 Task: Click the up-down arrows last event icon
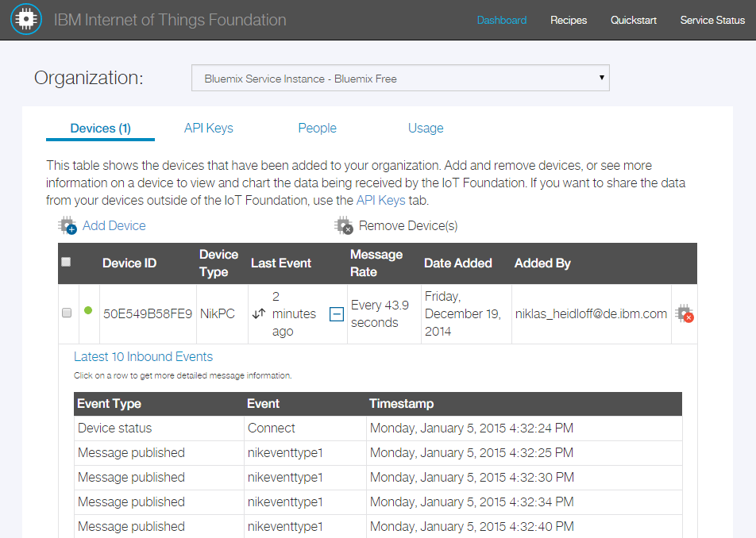coord(259,313)
